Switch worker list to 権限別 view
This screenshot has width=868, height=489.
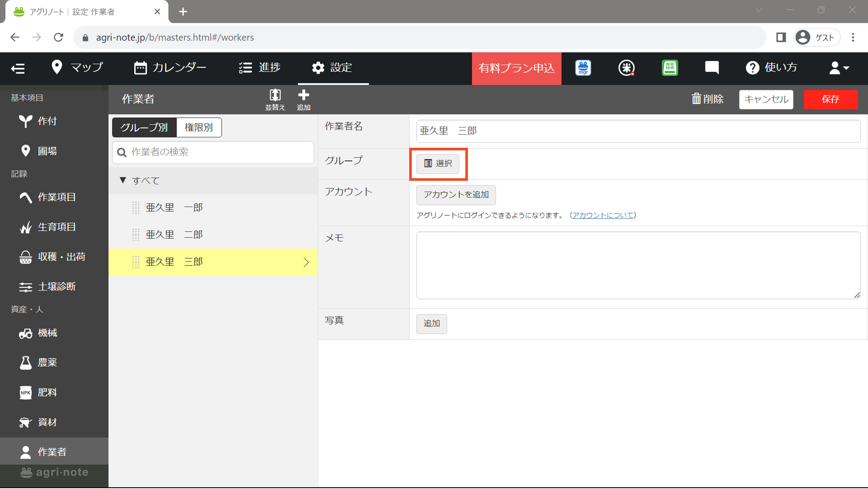(x=199, y=127)
